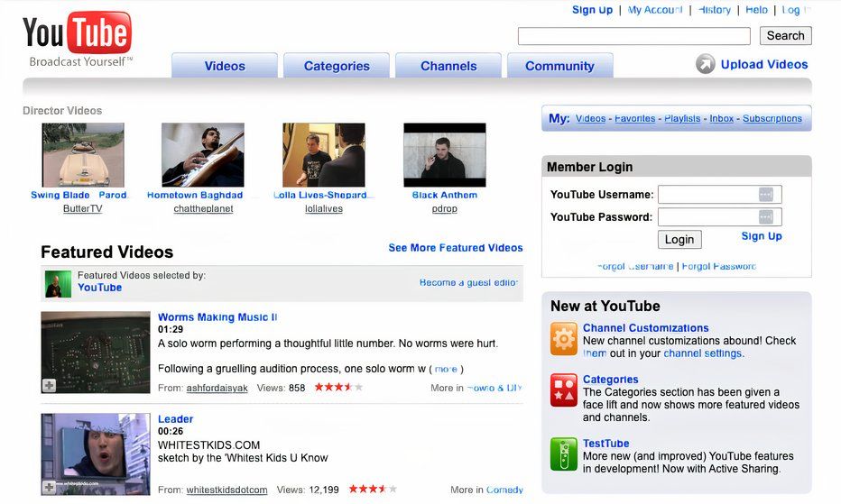Click the orange Channel Customizations gear icon
Screen dimensions: 841x504
tap(564, 339)
